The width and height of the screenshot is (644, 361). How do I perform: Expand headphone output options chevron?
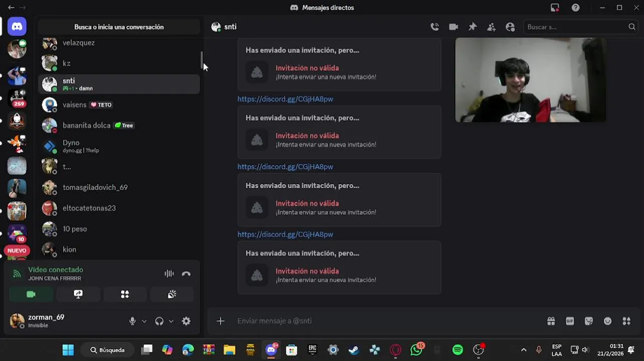pos(171,321)
